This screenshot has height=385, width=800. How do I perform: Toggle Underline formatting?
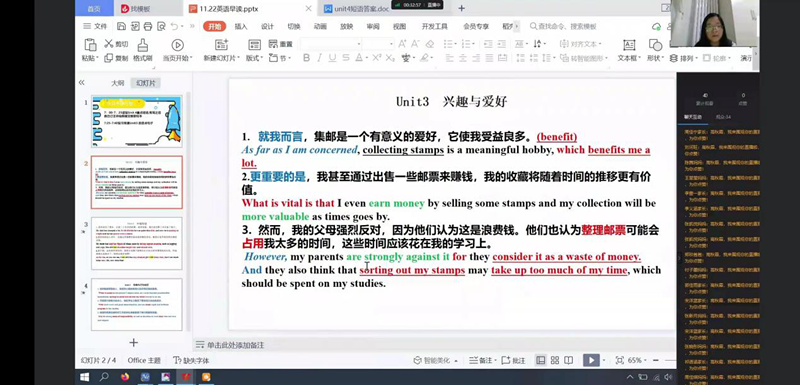click(333, 58)
